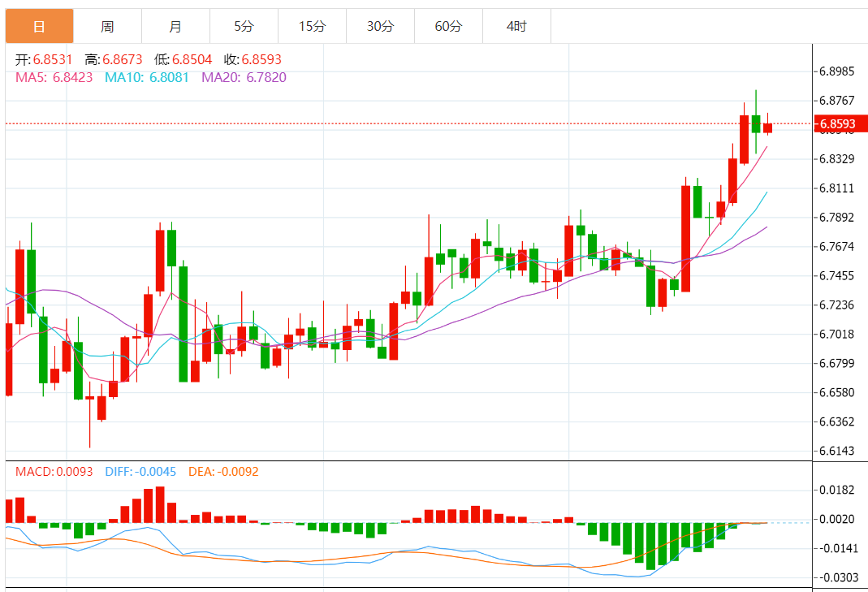The width and height of the screenshot is (868, 592).
Task: Click the 6.8985 price axis label
Action: 837,71
